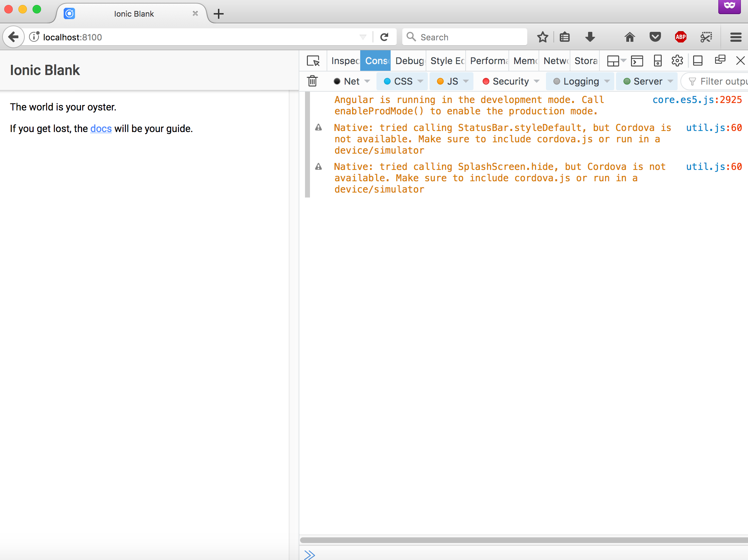Reload the current page

[x=384, y=37]
